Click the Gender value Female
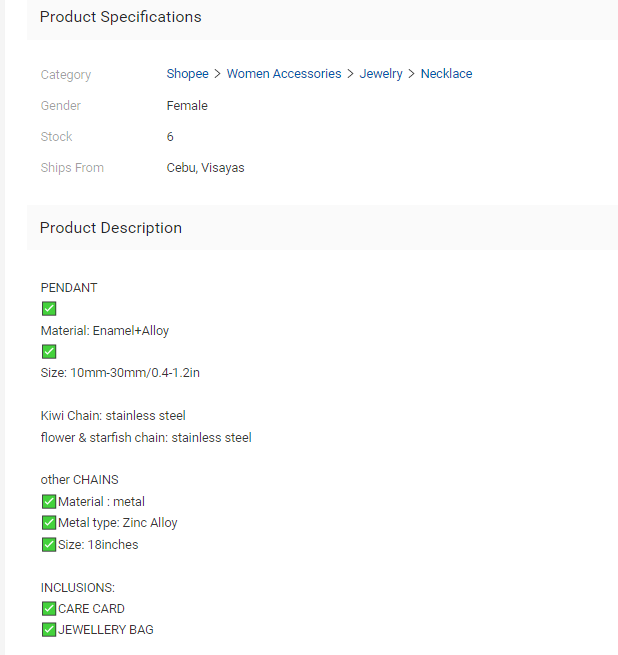Viewport: 618px width, 655px height. (187, 106)
